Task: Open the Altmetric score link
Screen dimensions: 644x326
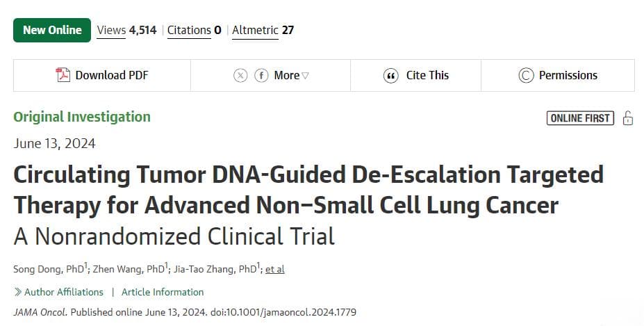Action: (263, 31)
